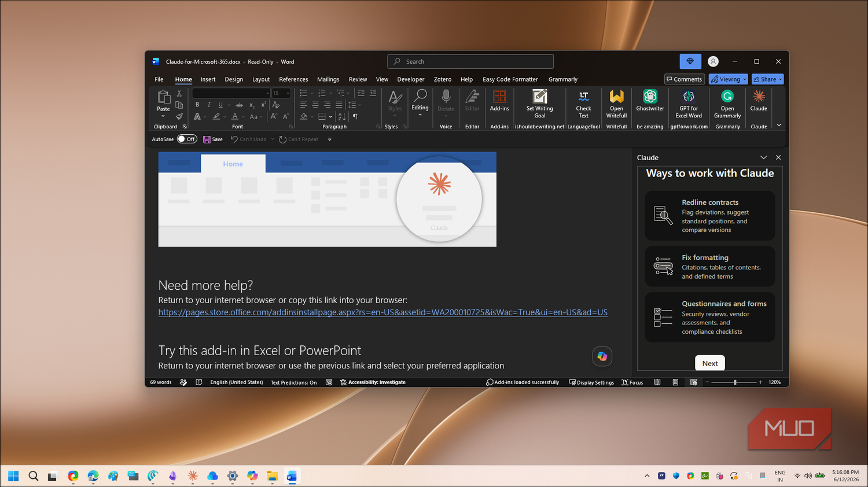868x487 pixels.
Task: Open the Claude add-in from the ribbon
Action: (759, 102)
